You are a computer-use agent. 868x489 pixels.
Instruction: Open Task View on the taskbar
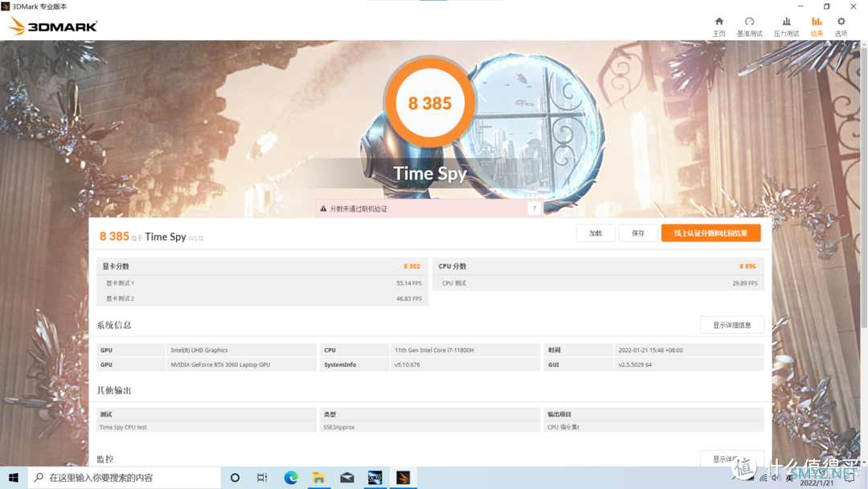pos(262,478)
